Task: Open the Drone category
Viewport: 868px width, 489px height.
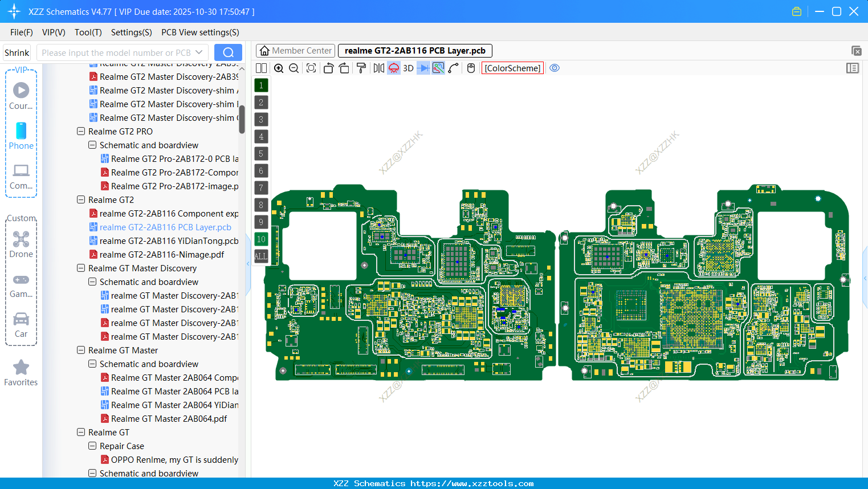Action: 21,244
